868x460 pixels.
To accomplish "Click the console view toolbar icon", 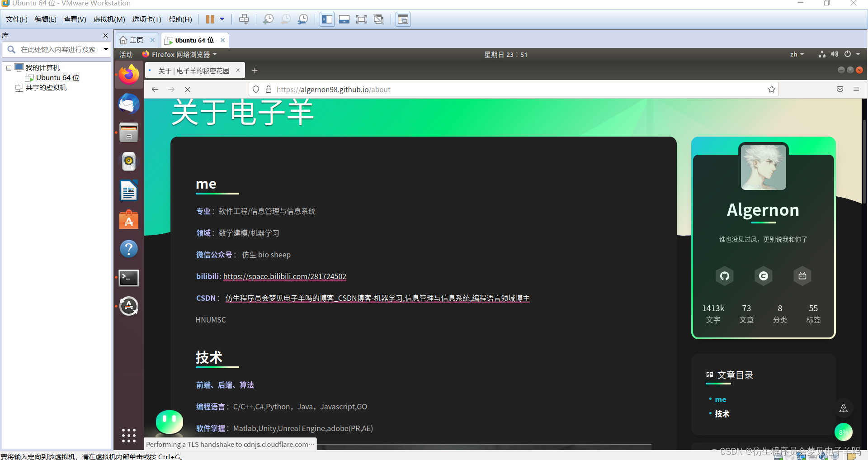I will (x=403, y=19).
